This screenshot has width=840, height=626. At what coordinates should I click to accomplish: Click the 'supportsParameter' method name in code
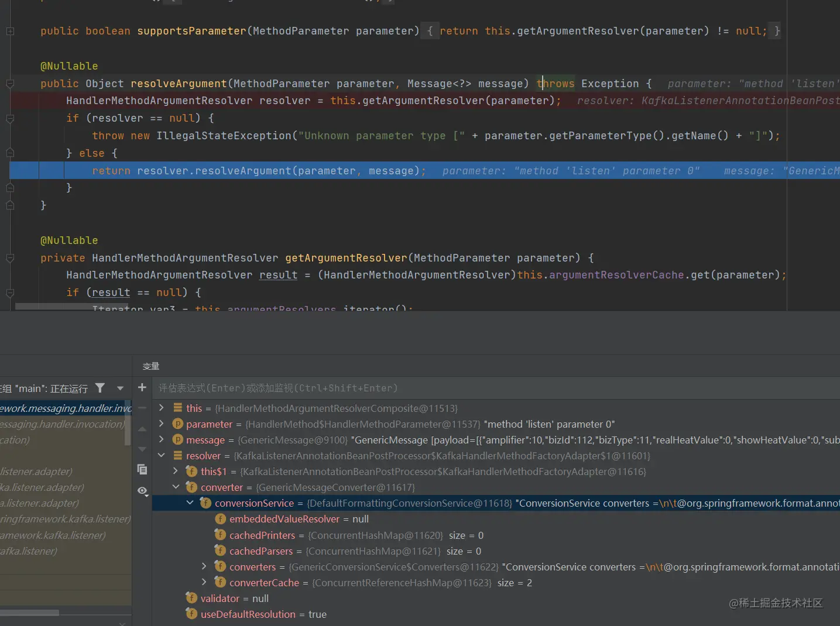click(191, 31)
